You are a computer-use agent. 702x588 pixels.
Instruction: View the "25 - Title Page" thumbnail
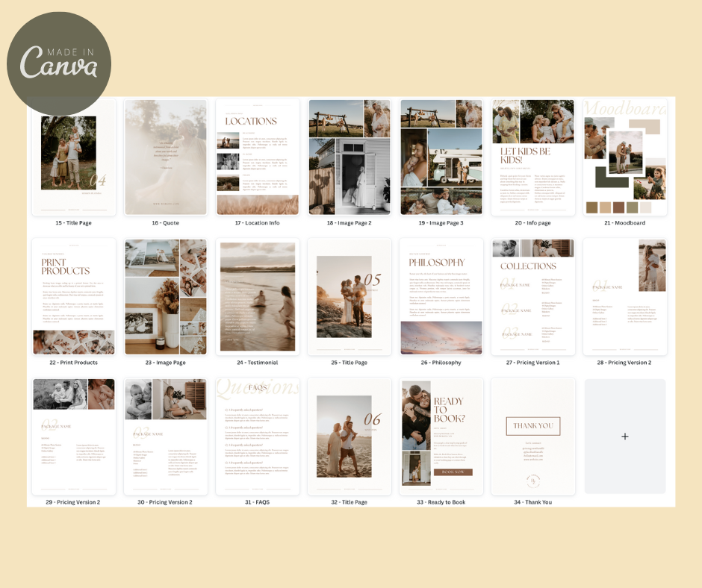click(x=349, y=296)
